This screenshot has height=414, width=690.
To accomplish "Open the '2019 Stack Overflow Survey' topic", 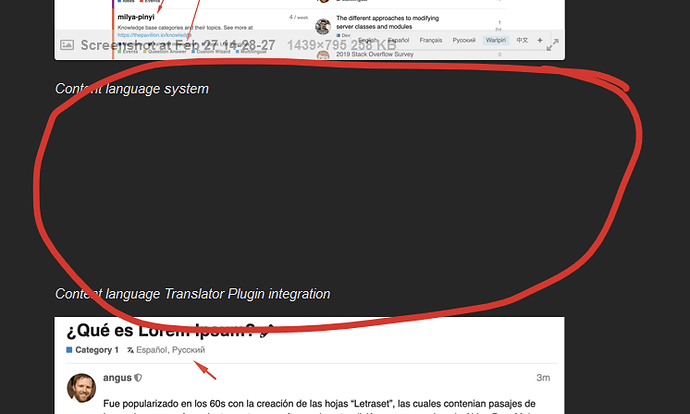I will click(x=375, y=54).
